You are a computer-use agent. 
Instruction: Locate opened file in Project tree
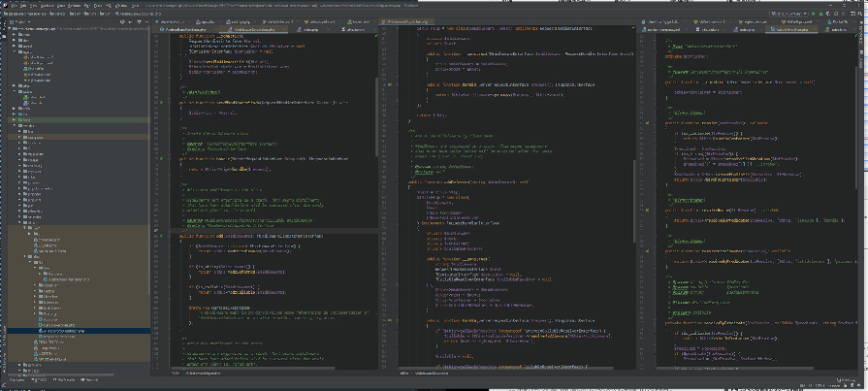[122, 21]
